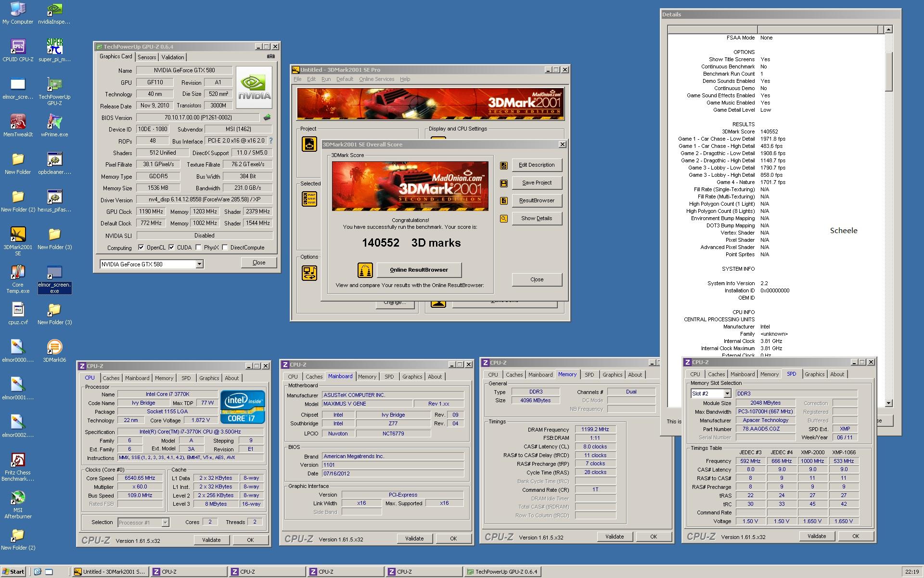This screenshot has height=578, width=924.
Task: Click Save Project button
Action: click(537, 183)
